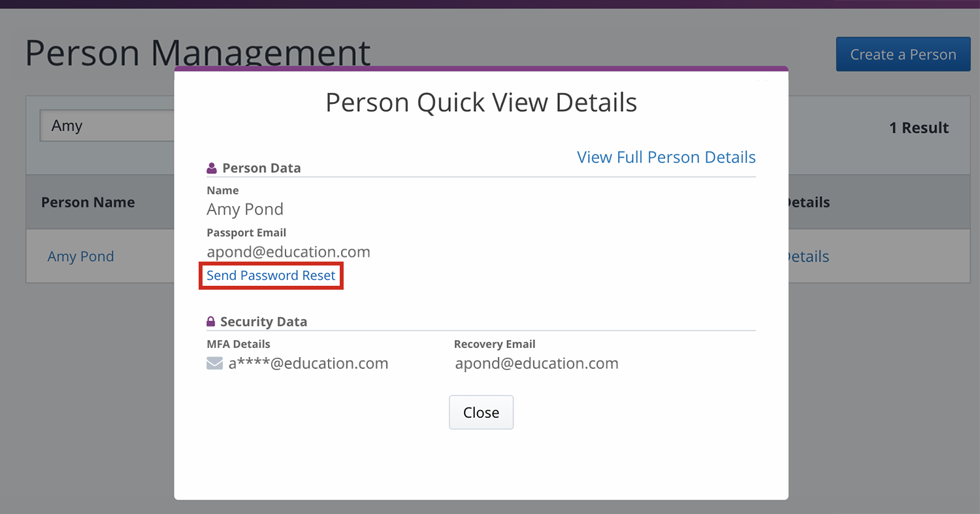The height and width of the screenshot is (514, 980).
Task: Click the Details column header
Action: 809,202
